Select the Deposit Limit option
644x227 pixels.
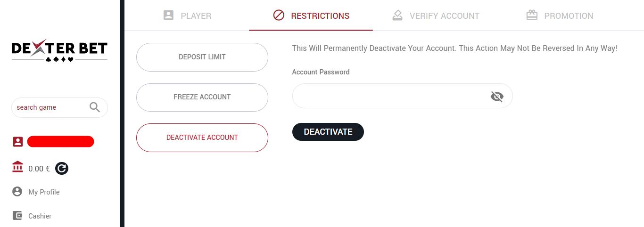202,57
